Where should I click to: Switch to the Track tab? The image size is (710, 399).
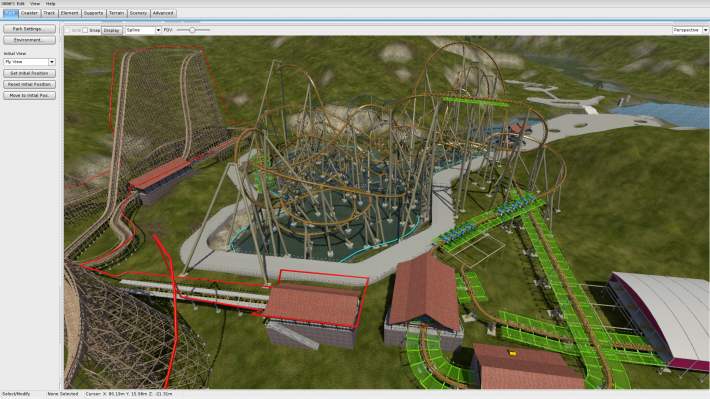pos(49,13)
